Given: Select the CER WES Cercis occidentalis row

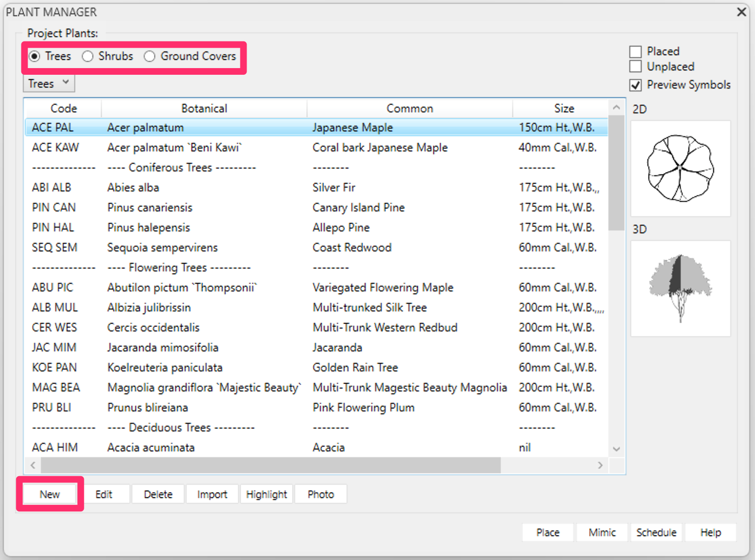Looking at the screenshot, I should tap(317, 328).
